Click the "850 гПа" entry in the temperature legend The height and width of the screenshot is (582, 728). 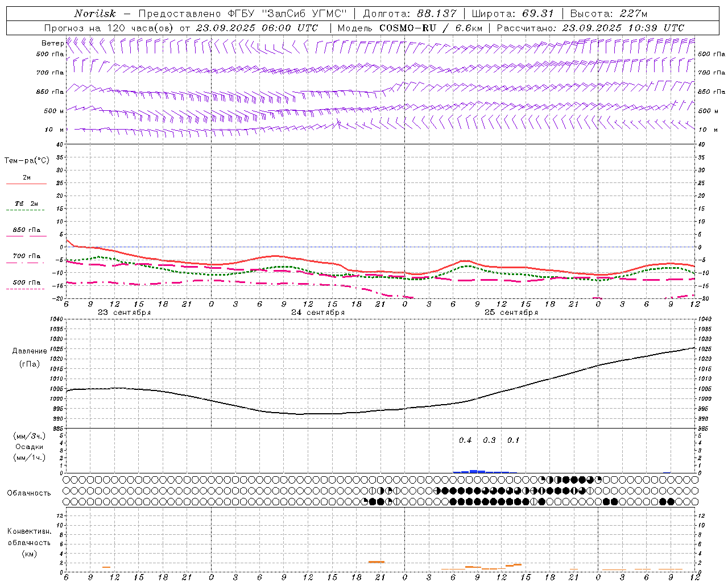pyautogui.click(x=27, y=230)
